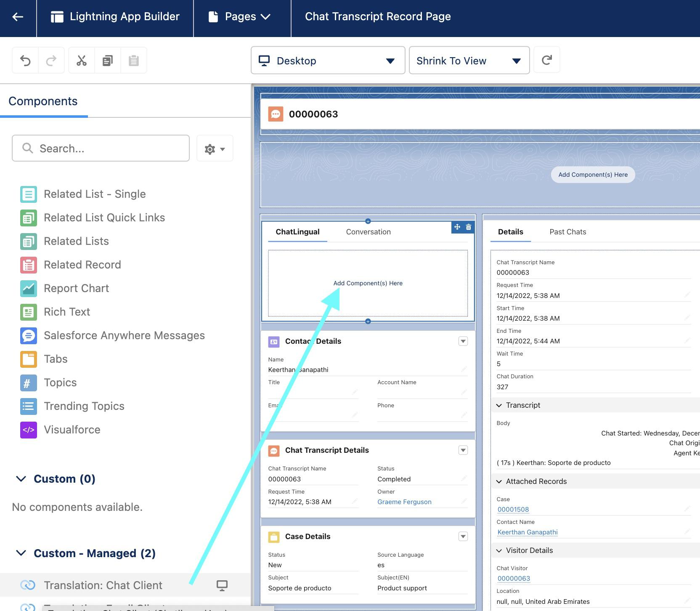Open the Graeme Ferguson owner link
The width and height of the screenshot is (700, 611).
[x=405, y=502]
